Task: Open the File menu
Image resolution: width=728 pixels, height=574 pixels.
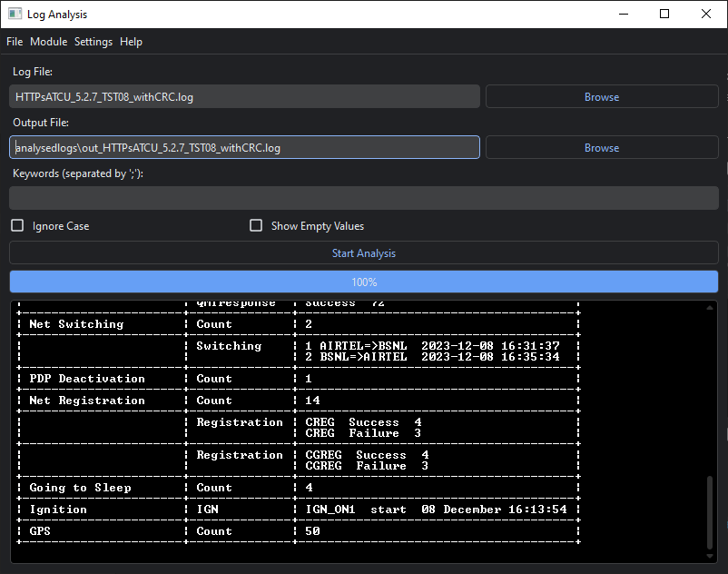Action: [x=15, y=42]
